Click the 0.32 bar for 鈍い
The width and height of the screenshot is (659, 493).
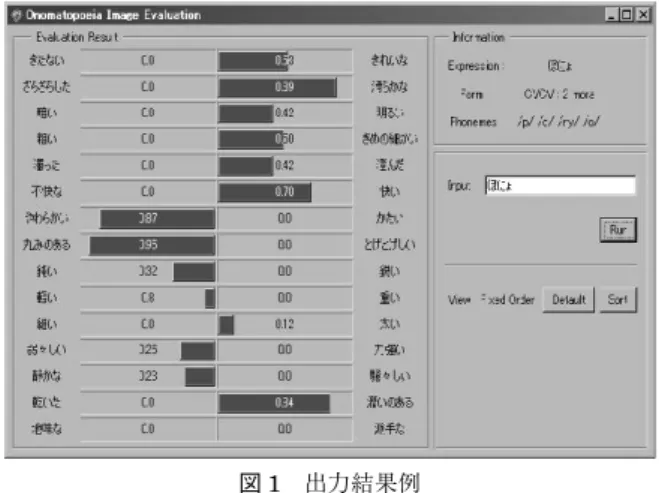click(x=194, y=272)
